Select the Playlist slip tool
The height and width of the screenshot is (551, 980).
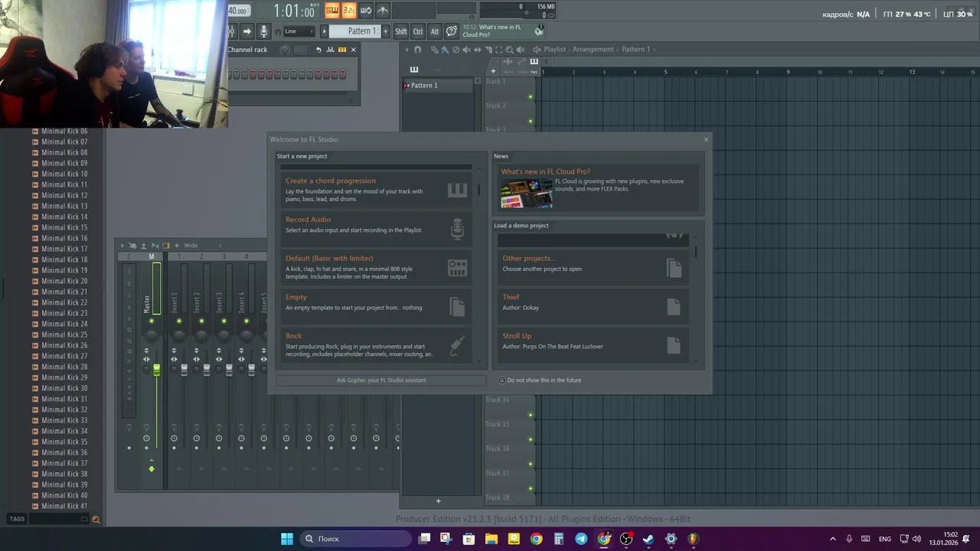coord(477,50)
